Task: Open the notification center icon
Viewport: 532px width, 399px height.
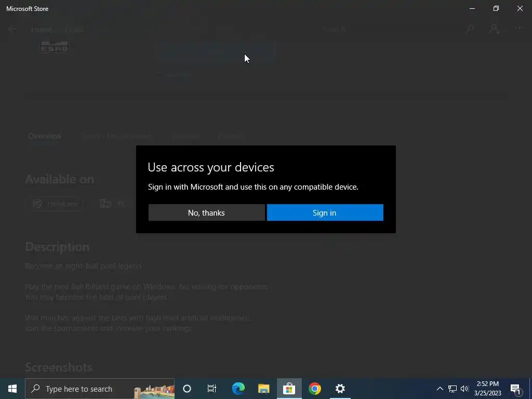Action: coord(516,389)
